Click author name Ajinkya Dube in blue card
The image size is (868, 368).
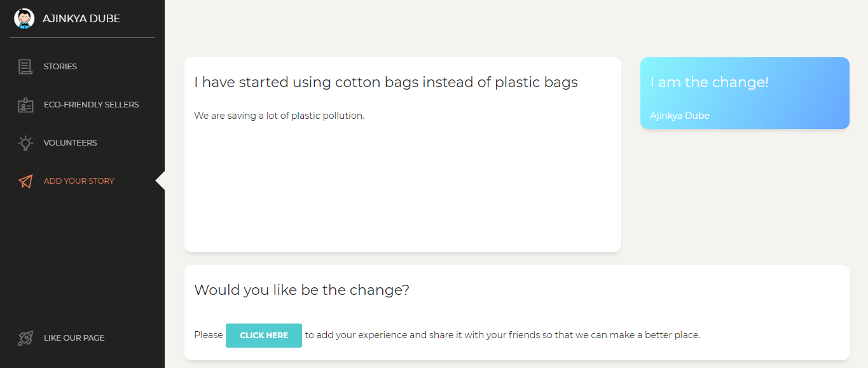(679, 116)
